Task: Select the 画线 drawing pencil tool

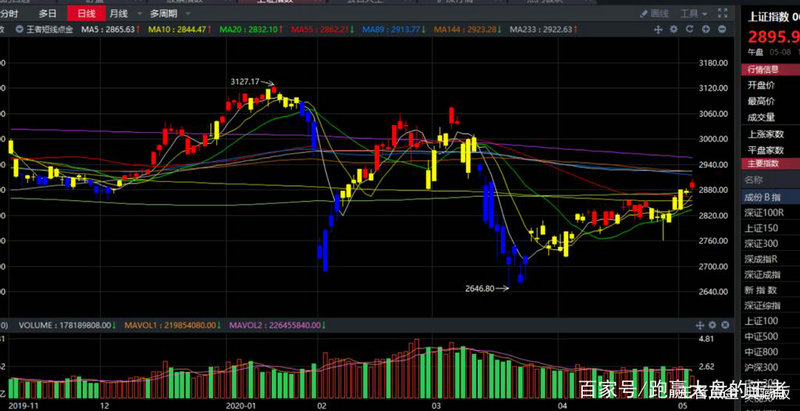Action: (x=653, y=15)
